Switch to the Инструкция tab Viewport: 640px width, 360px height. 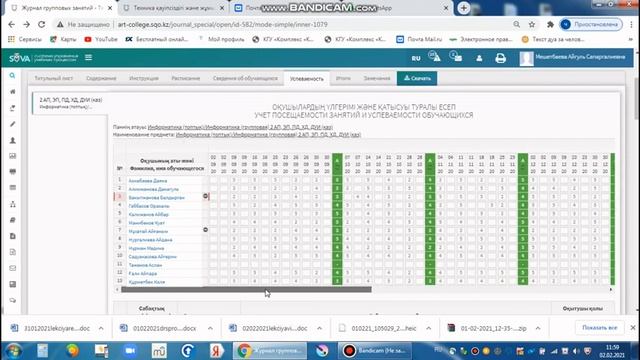pos(144,78)
